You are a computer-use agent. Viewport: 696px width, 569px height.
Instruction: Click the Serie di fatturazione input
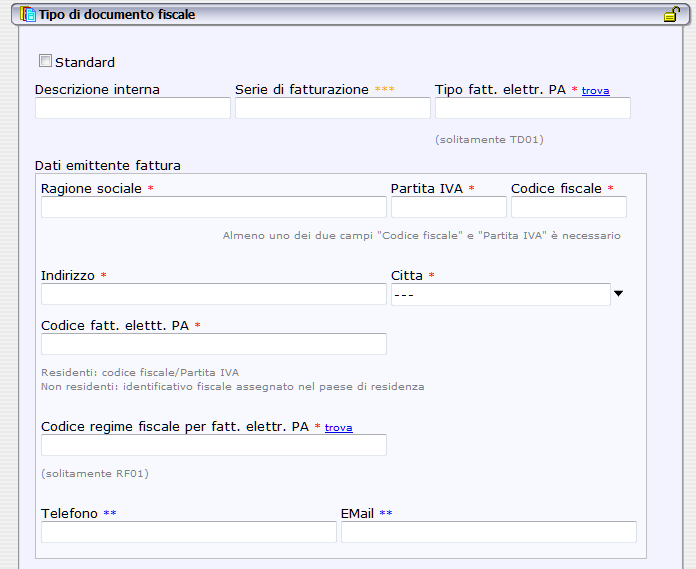332,108
